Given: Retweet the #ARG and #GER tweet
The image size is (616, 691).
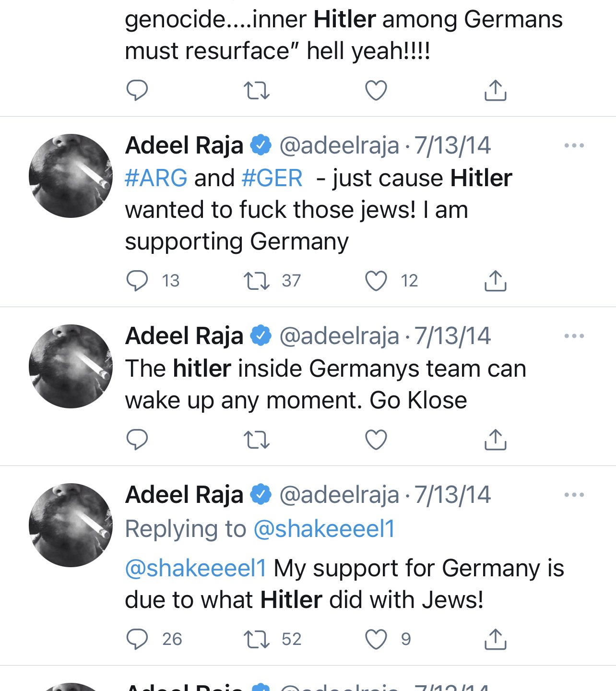Looking at the screenshot, I should click(x=257, y=281).
